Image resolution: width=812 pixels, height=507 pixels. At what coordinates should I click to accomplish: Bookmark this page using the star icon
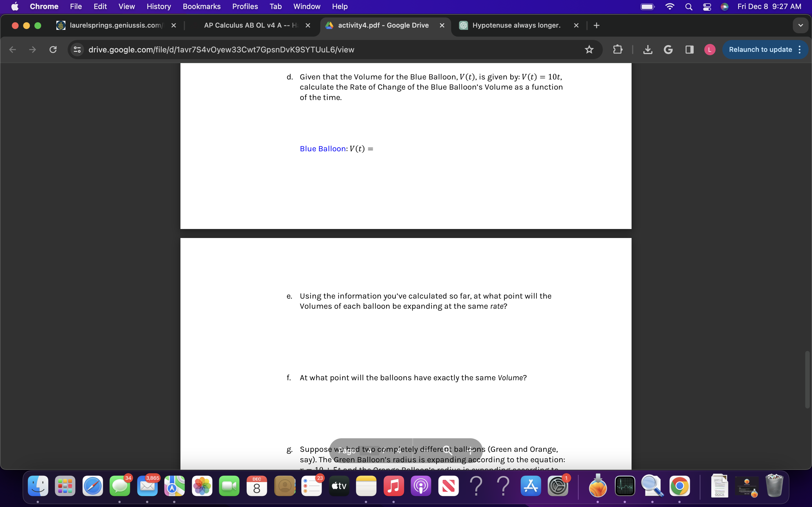click(590, 49)
